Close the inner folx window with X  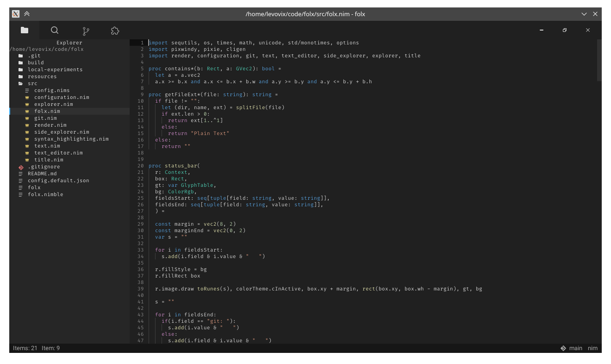(x=588, y=30)
